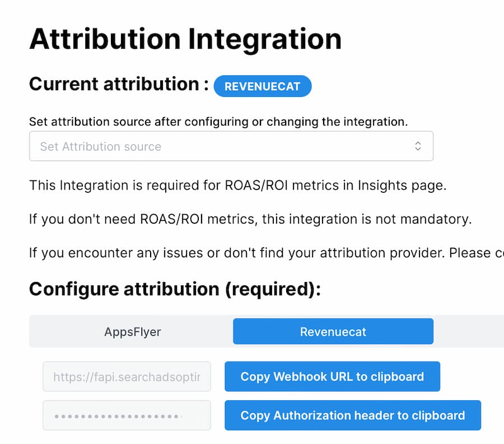Click the 'Set Attribution source' placeholder text
The height and width of the screenshot is (444, 504).
click(100, 146)
